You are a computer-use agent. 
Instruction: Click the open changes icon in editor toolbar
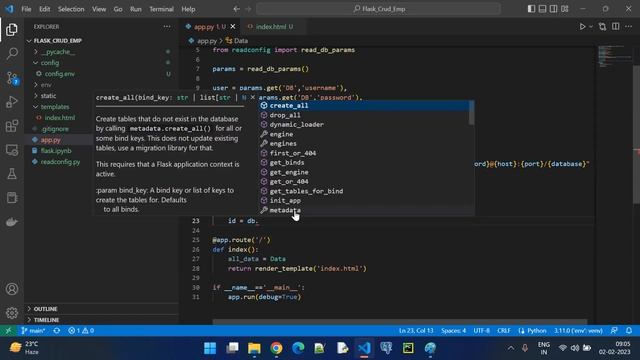coord(602,27)
